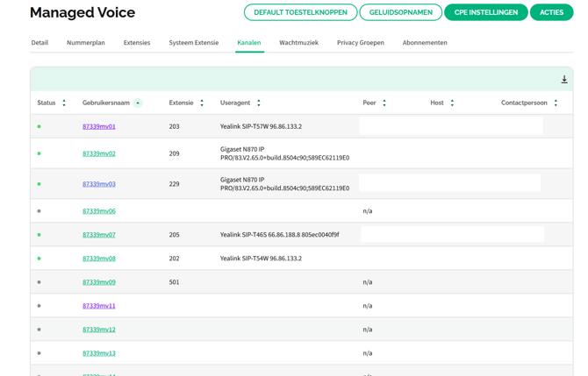
Task: Click the download icon above the table
Action: tap(564, 80)
